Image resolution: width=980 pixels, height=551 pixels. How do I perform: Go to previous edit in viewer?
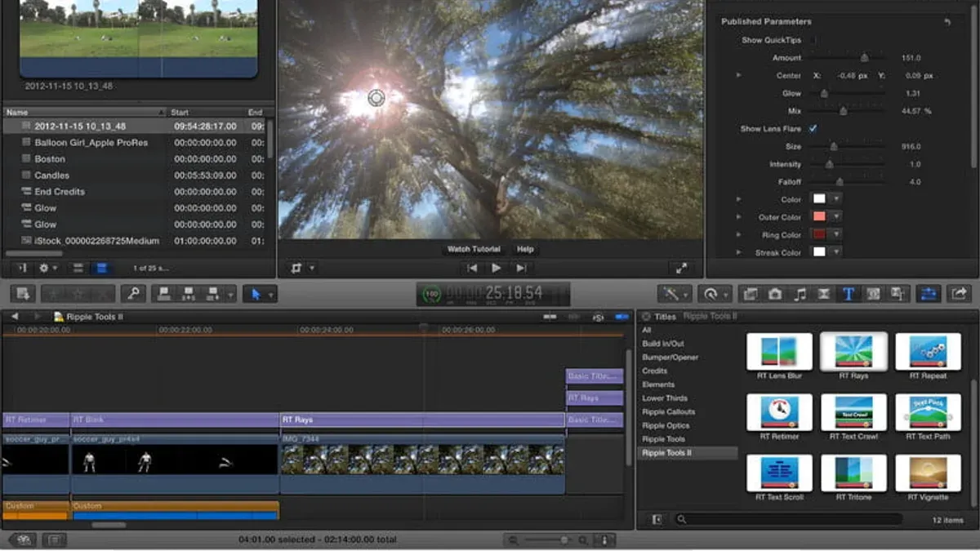[x=472, y=268]
